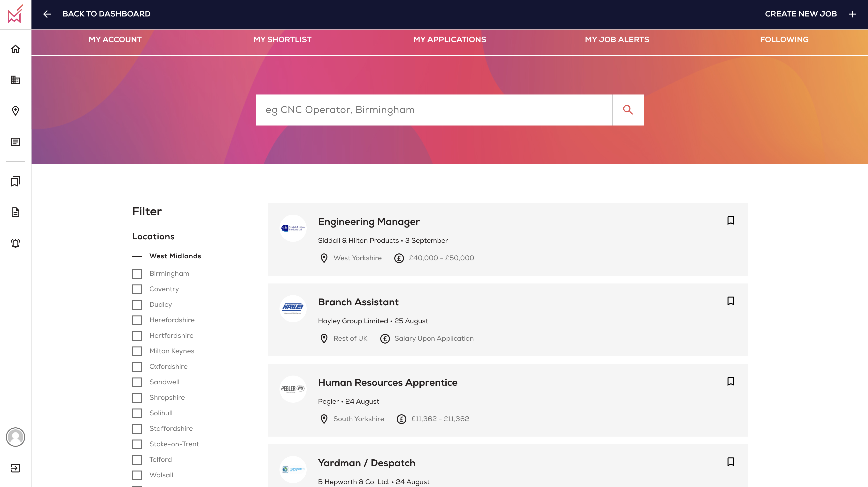
Task: Tick the Milton Keynes checkbox
Action: point(137,351)
